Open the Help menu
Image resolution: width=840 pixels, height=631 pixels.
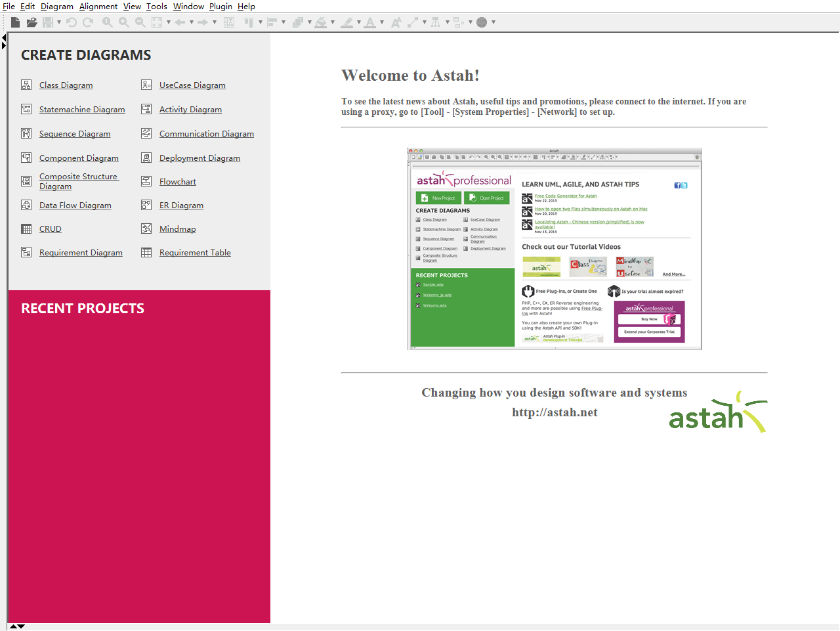[x=246, y=6]
